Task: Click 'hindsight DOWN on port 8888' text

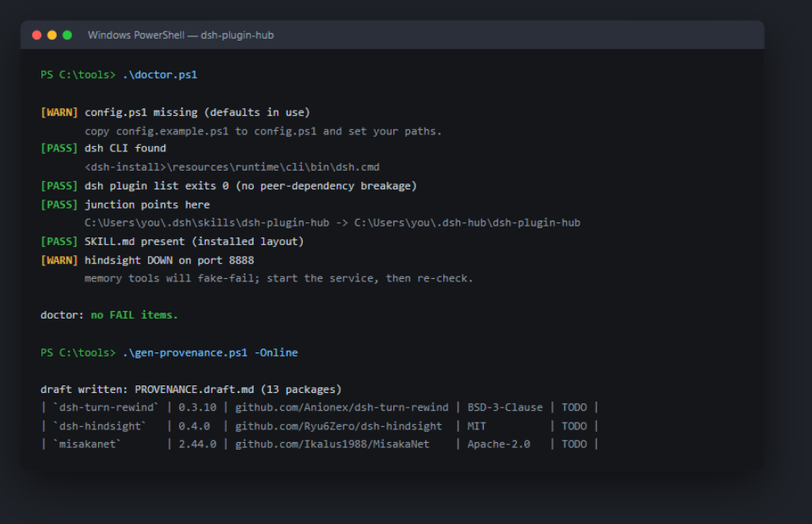Action: click(169, 260)
